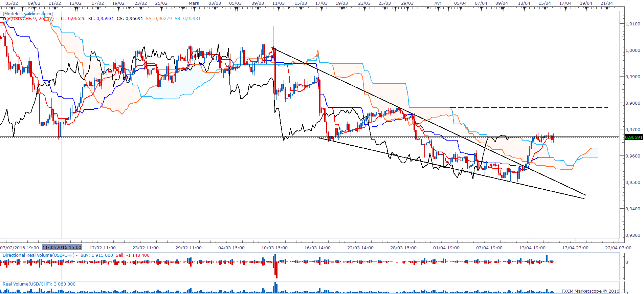Click the "13/02" date on top axis

75,3
